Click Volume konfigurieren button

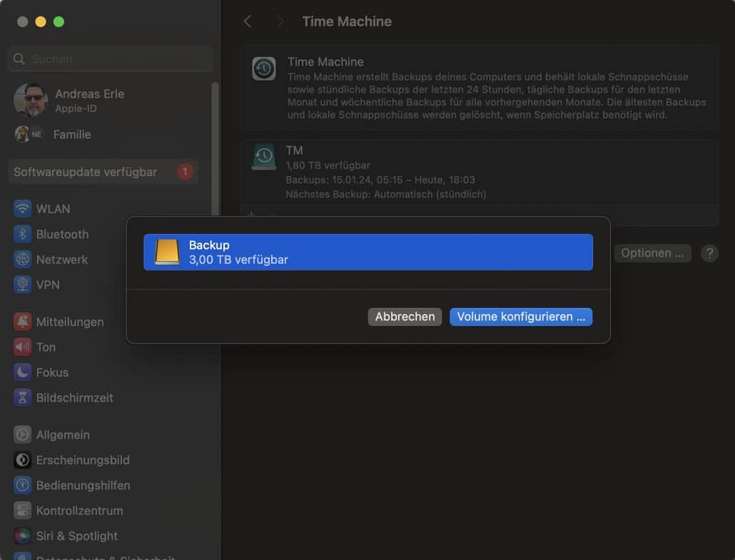(x=521, y=317)
